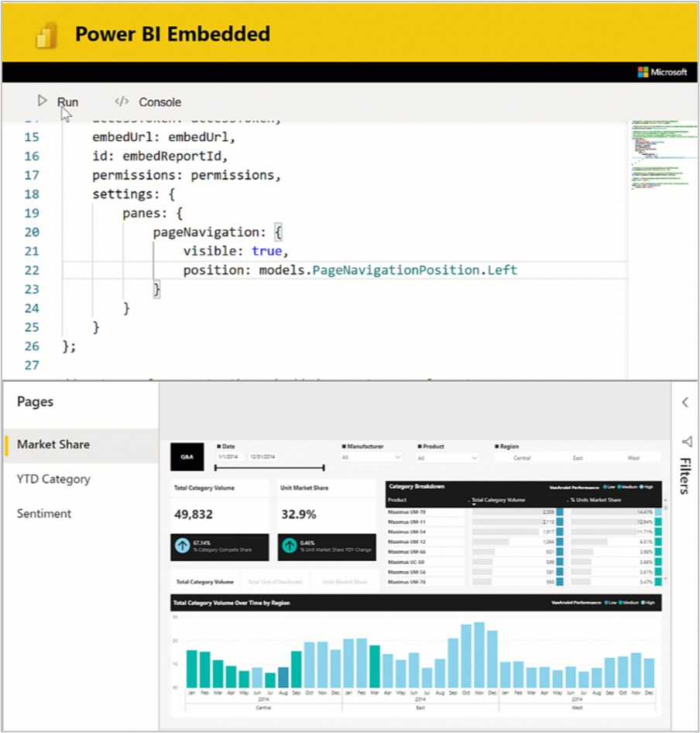Screen dimensions: 700x733
Task: Click the Pages pane heading
Action: point(35,401)
